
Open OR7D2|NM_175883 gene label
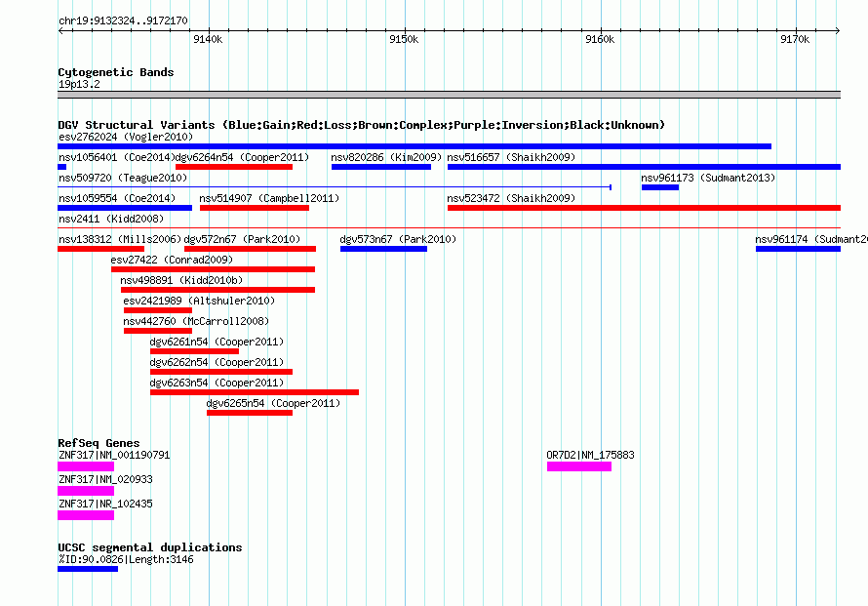click(590, 455)
